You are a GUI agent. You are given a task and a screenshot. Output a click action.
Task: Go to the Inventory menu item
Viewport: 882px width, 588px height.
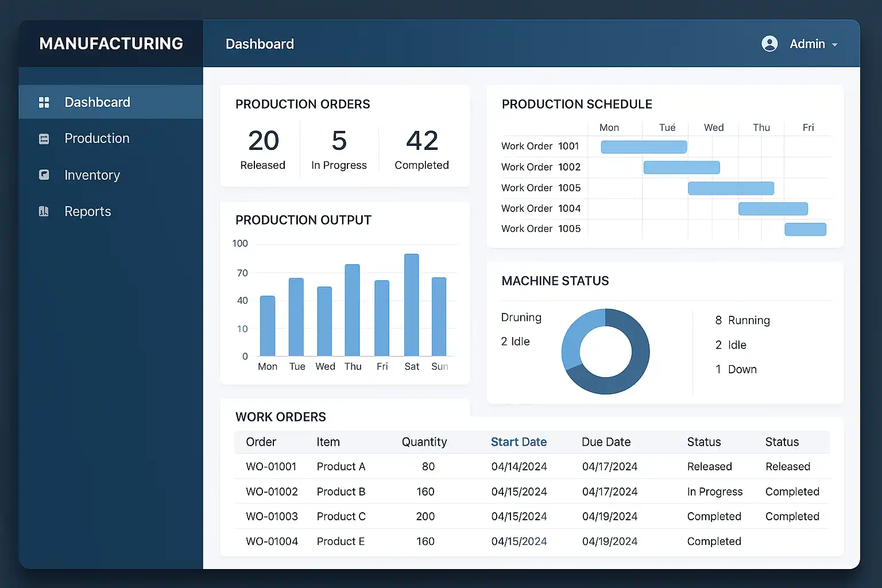[x=92, y=175]
